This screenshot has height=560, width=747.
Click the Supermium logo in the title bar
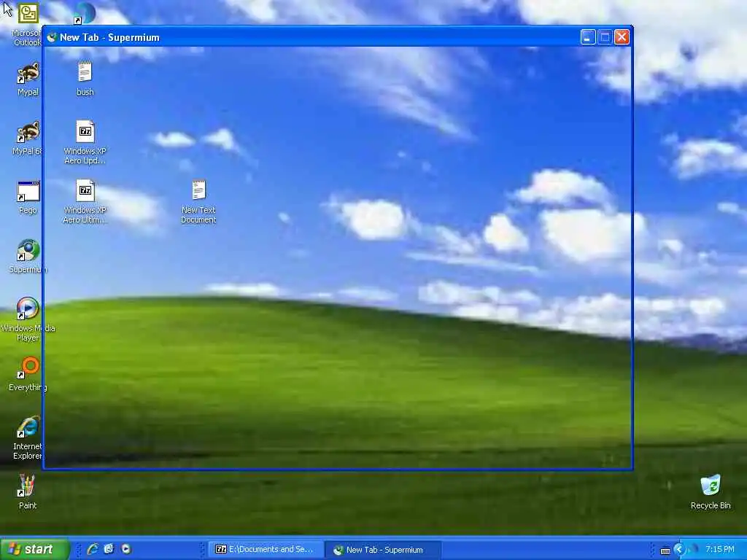coord(52,37)
